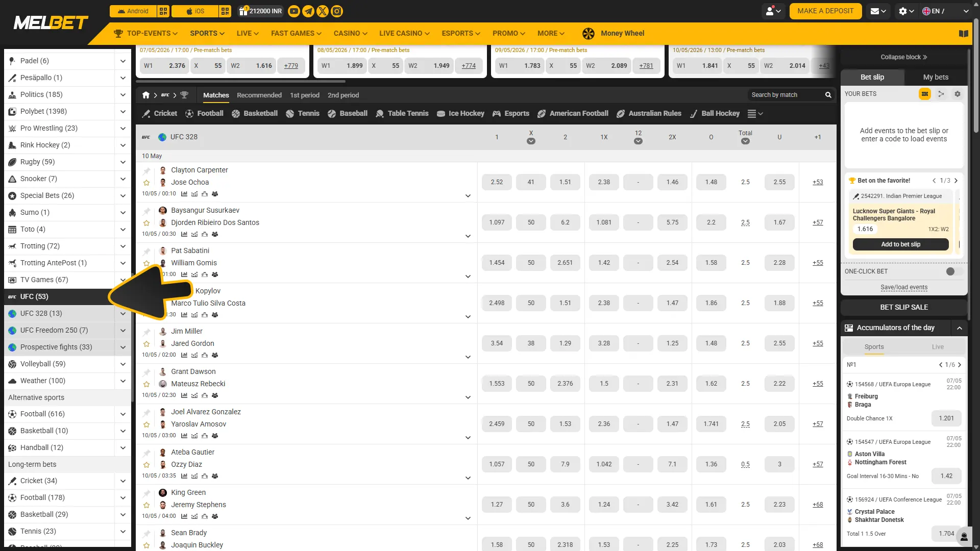Toggle the One-Click Bet switch
Viewport: 980px width, 551px height.
click(x=954, y=271)
